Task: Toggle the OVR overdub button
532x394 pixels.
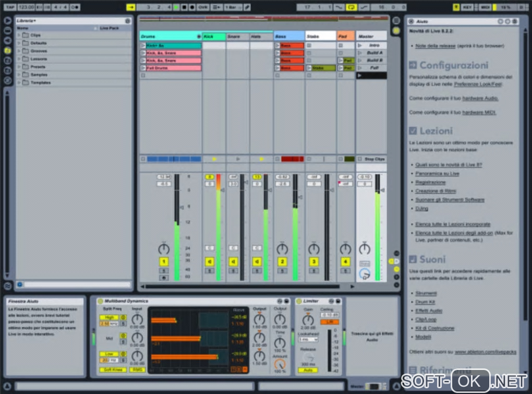Action: click(202, 7)
